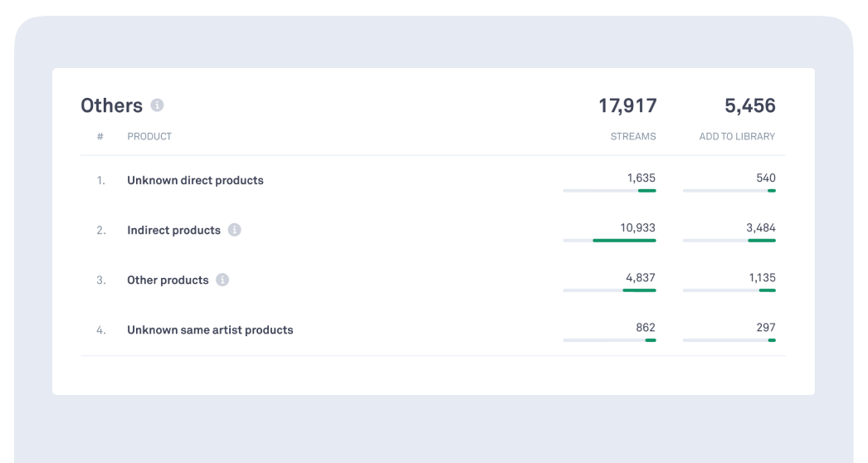Sort by the STREAMS column header
This screenshot has height=463, width=868.
632,137
